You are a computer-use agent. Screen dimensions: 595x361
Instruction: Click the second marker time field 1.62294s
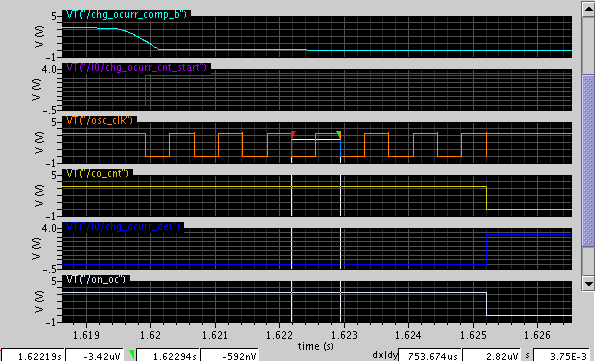point(168,355)
